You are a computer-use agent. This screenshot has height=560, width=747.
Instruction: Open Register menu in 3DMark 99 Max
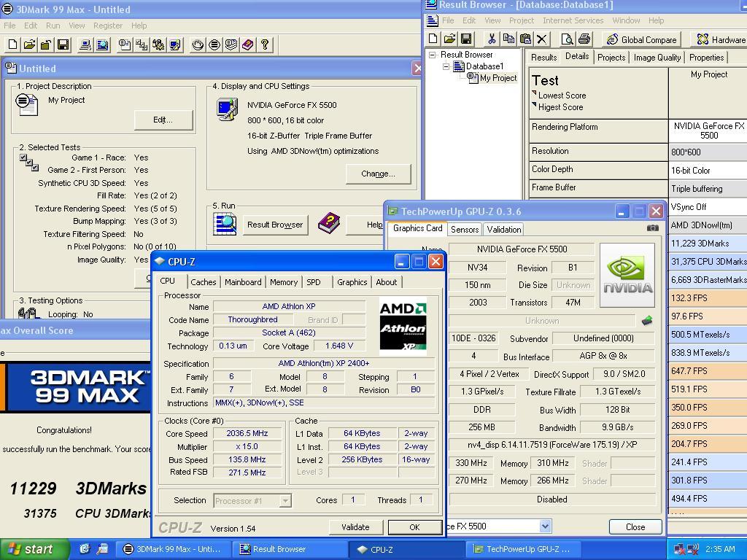point(108,26)
